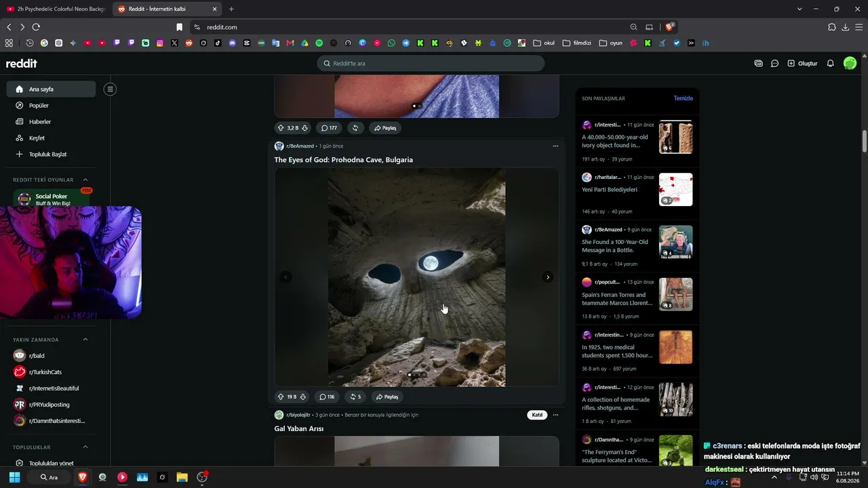This screenshot has width=868, height=488.
Task: Open Brave Shields icon in address bar
Action: coord(669,27)
